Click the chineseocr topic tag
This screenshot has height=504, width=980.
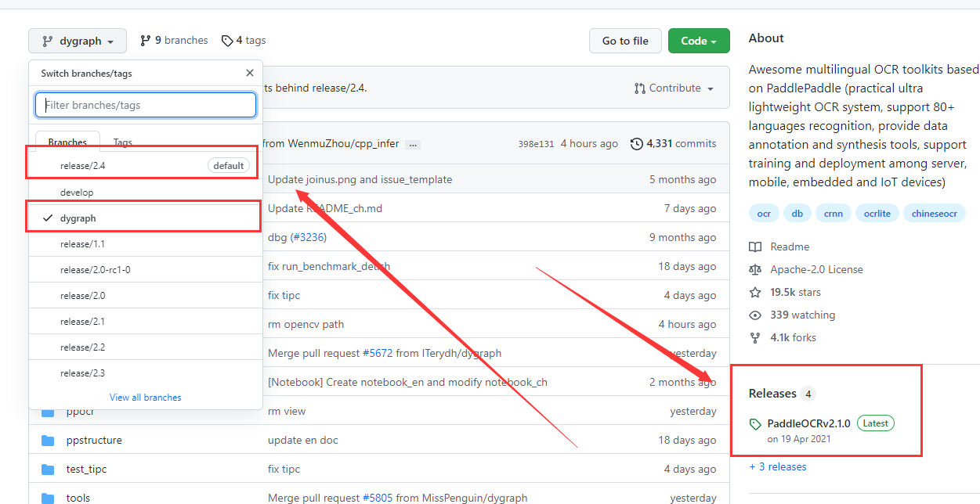(934, 214)
